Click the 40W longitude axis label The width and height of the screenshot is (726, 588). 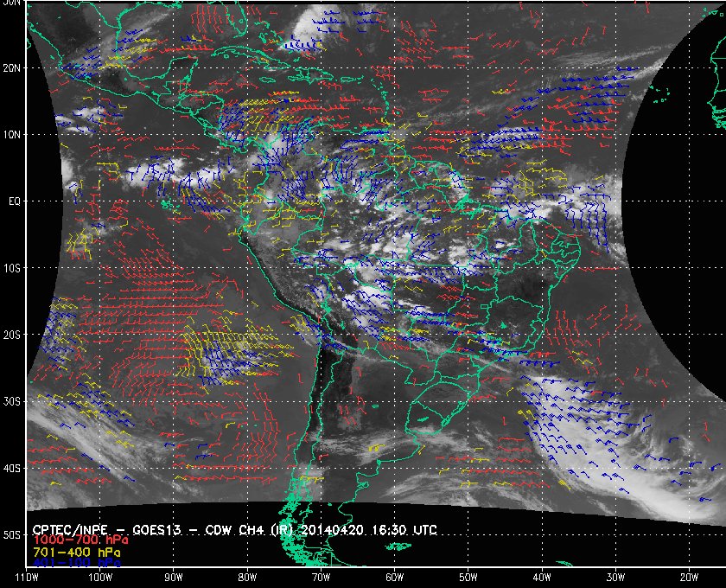542,578
